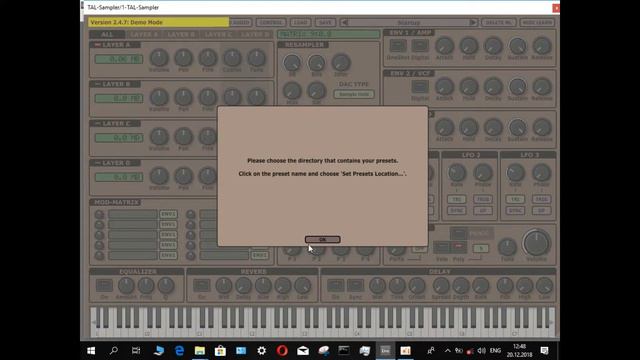Toggle the Equalizer On switch
Viewport: 640px width, 360px height.
point(104,285)
